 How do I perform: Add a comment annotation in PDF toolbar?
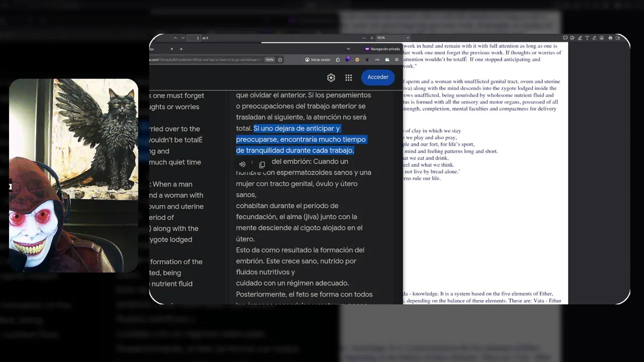(565, 38)
